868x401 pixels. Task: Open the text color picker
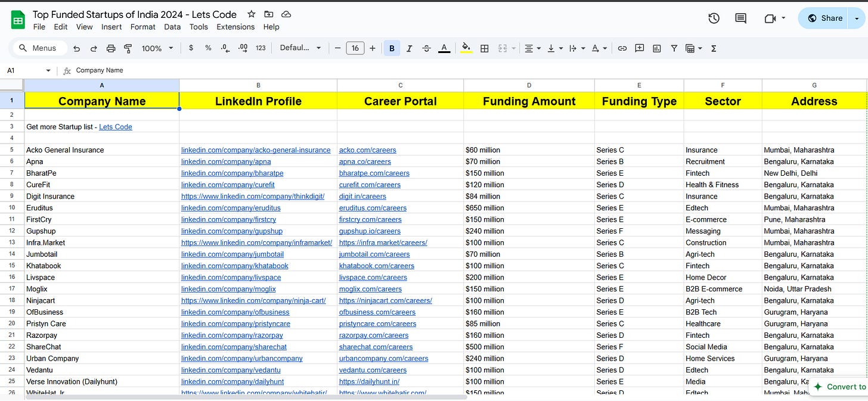coord(444,48)
